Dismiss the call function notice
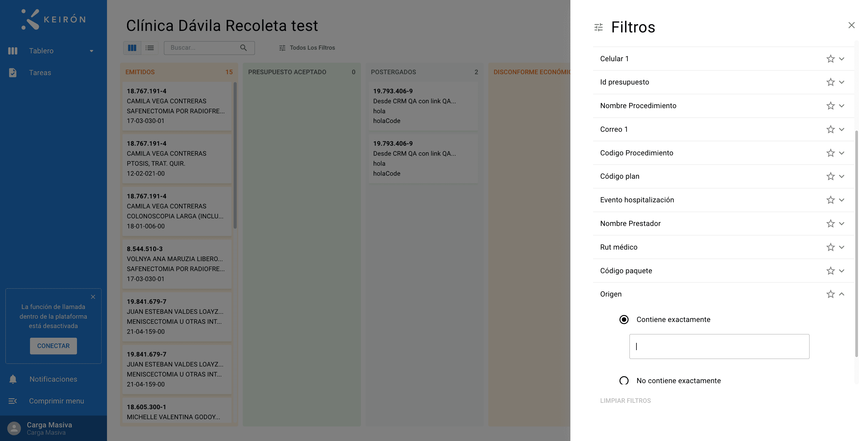Screen dimensions: 868x441 93,297
